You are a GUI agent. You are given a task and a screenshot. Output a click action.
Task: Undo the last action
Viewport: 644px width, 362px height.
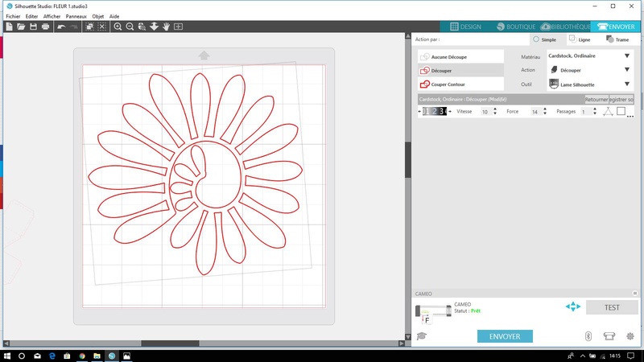click(61, 27)
